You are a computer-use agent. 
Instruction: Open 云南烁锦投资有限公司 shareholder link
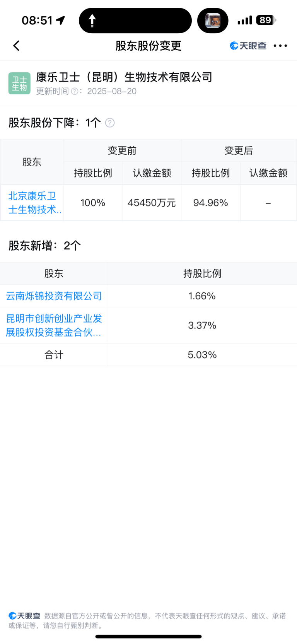click(54, 296)
